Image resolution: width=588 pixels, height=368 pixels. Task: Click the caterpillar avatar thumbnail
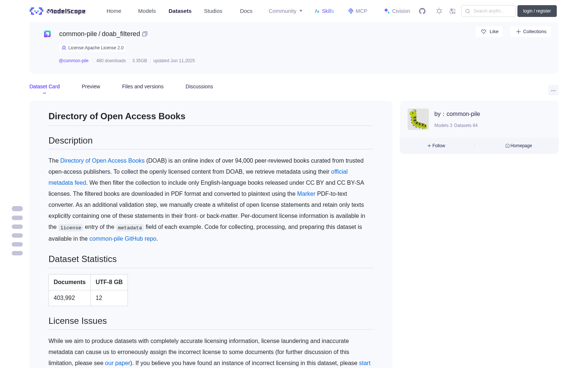pos(418,119)
